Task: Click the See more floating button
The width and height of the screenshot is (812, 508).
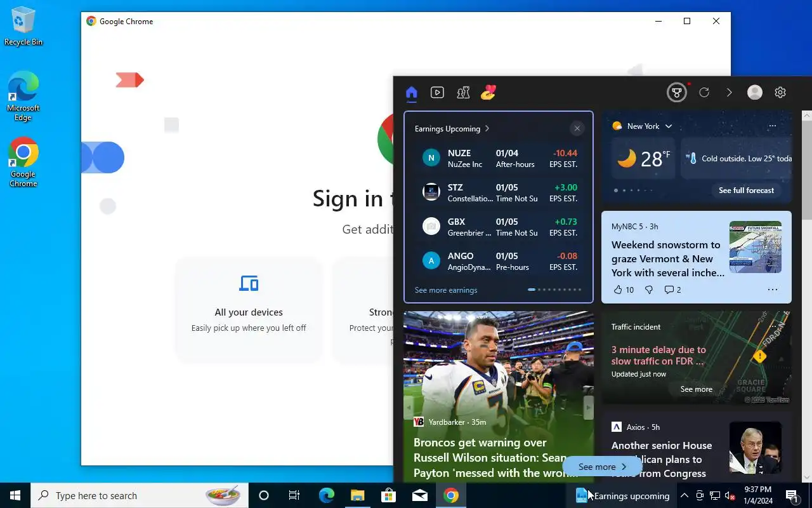Action: [602, 467]
